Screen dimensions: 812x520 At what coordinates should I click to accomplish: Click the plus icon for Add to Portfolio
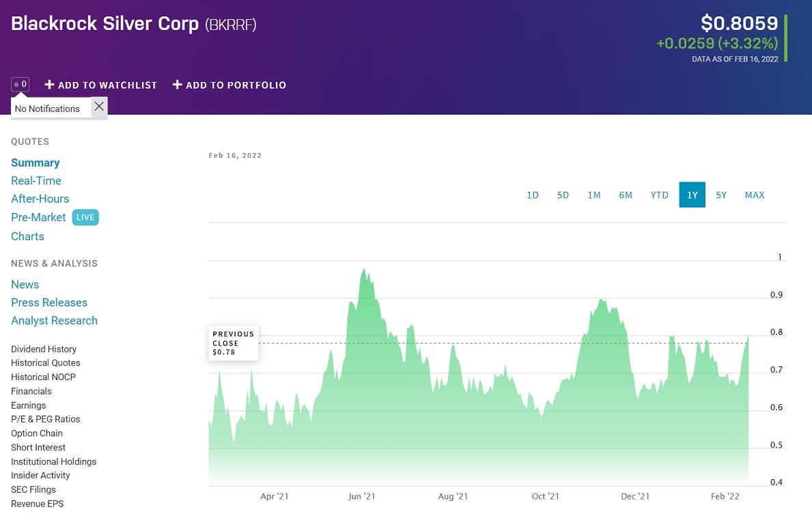pos(177,85)
